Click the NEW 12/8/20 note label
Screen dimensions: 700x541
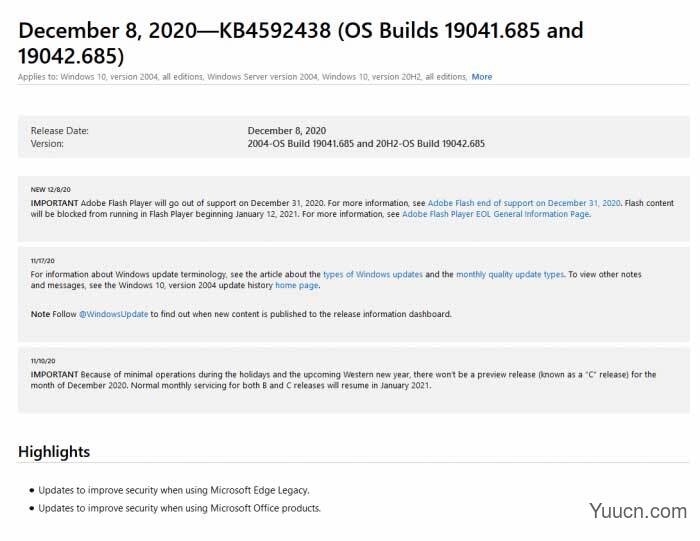coord(50,190)
